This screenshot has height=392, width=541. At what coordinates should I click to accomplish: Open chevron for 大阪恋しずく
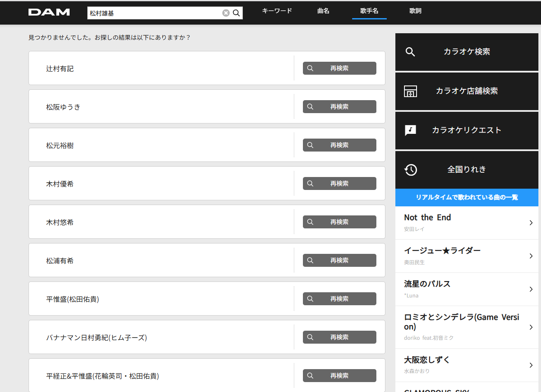(x=531, y=365)
